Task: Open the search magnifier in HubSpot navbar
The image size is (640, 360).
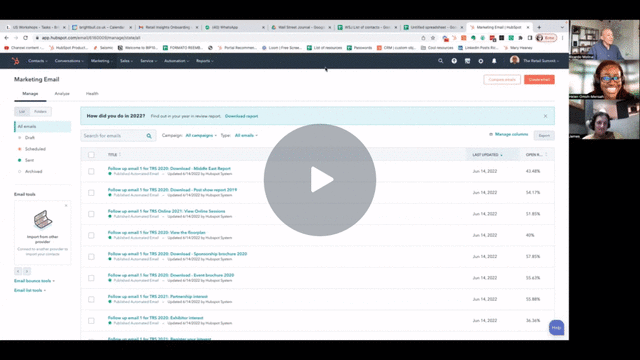Action: click(x=440, y=61)
